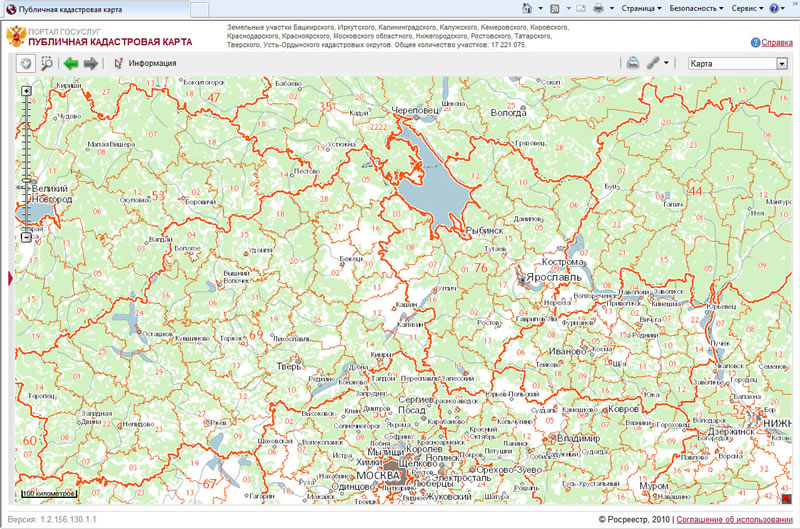This screenshot has height=529, width=800.
Task: Click the Муром label on the map
Action: (x=653, y=486)
